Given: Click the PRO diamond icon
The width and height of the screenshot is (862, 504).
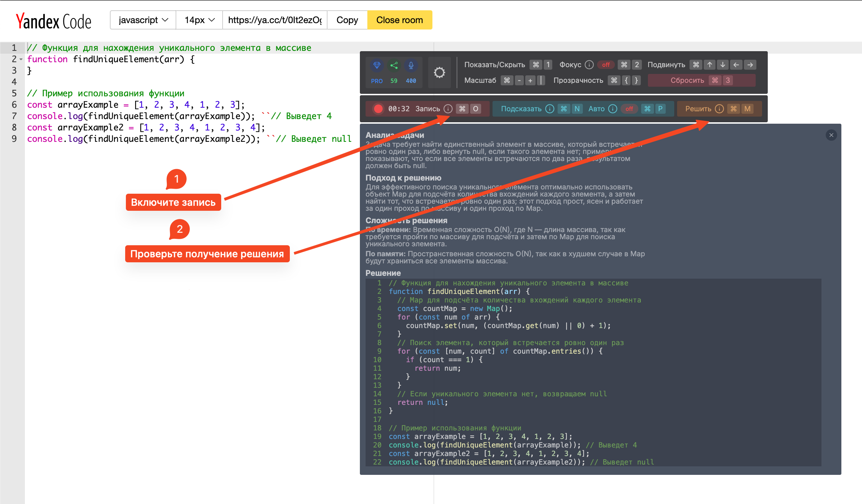Looking at the screenshot, I should 377,65.
